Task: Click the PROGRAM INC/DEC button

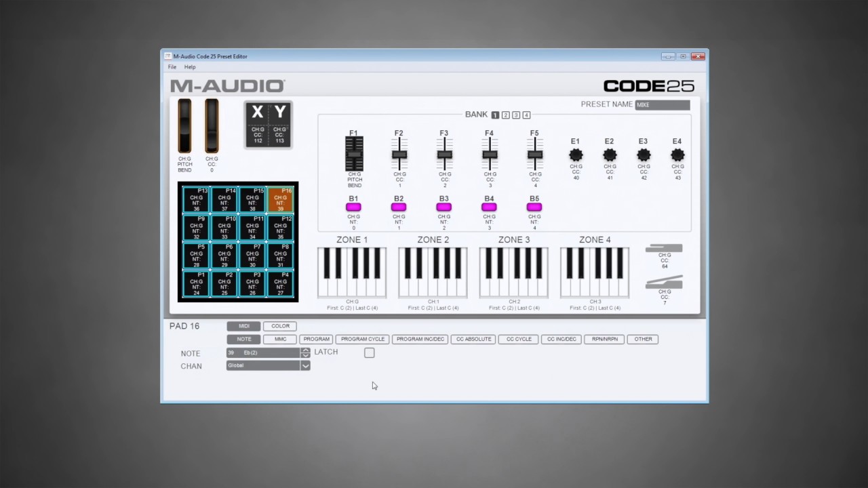Action: click(420, 339)
